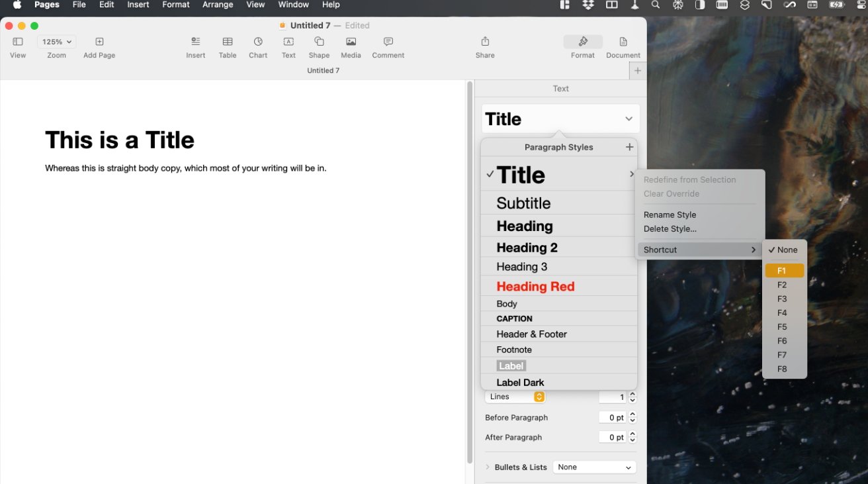Click line spacing value field
Image resolution: width=868 pixels, height=484 pixels.
(x=613, y=397)
